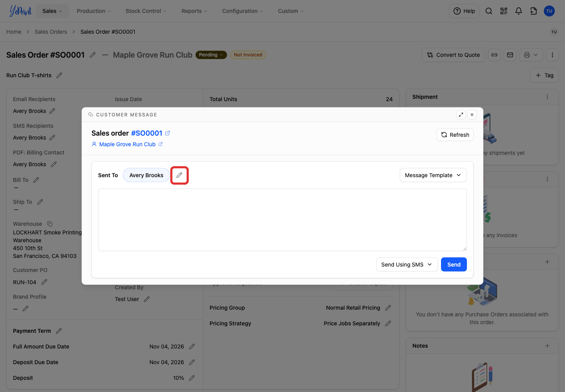Image resolution: width=565 pixels, height=392 pixels.
Task: Add a new note with plus icon
Action: [x=547, y=346]
